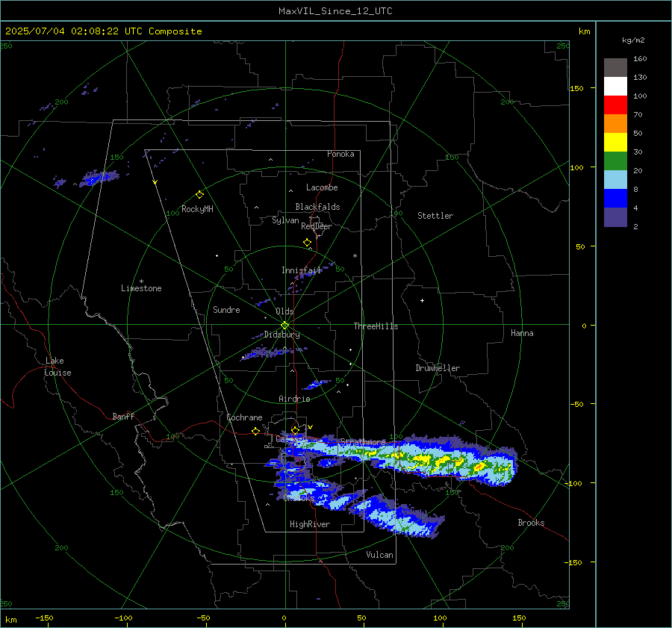672x628 pixels.
Task: Click the yellow radar site marker near Olds
Action: pyautogui.click(x=284, y=326)
